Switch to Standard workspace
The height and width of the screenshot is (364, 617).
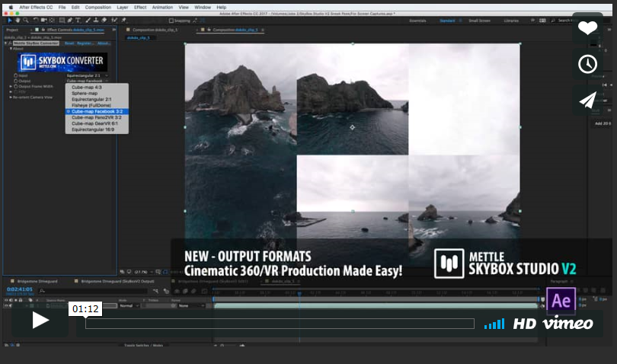(x=447, y=21)
